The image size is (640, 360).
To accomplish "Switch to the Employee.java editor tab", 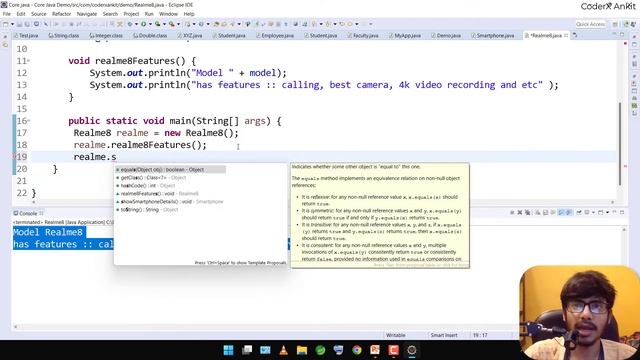I will pos(275,36).
